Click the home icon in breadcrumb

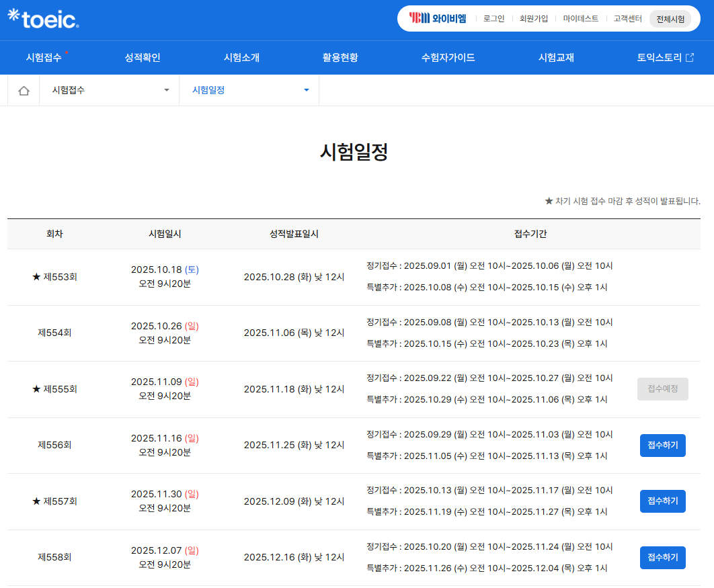click(24, 90)
